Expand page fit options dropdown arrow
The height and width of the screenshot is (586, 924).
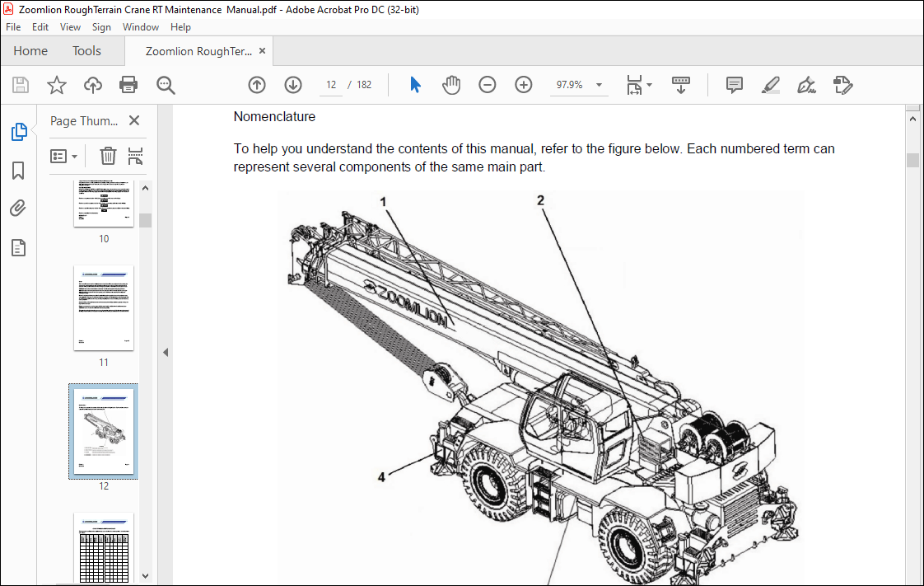click(x=650, y=85)
